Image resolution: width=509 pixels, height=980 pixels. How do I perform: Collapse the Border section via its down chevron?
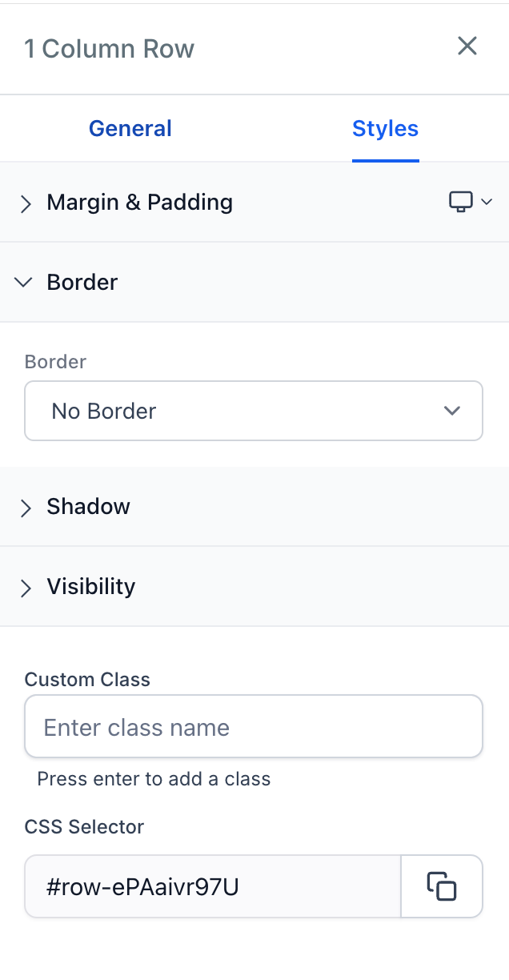24,282
